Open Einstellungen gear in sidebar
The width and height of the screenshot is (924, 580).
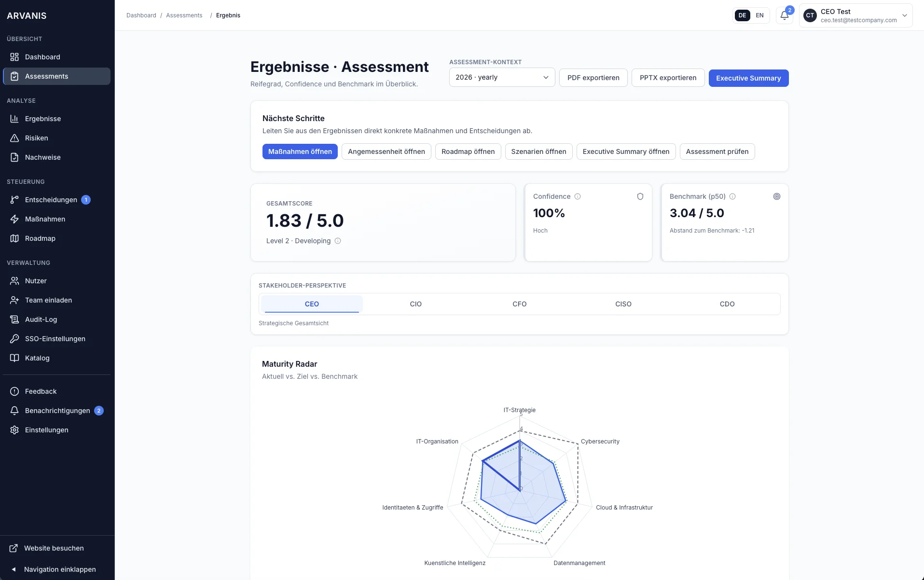click(14, 430)
